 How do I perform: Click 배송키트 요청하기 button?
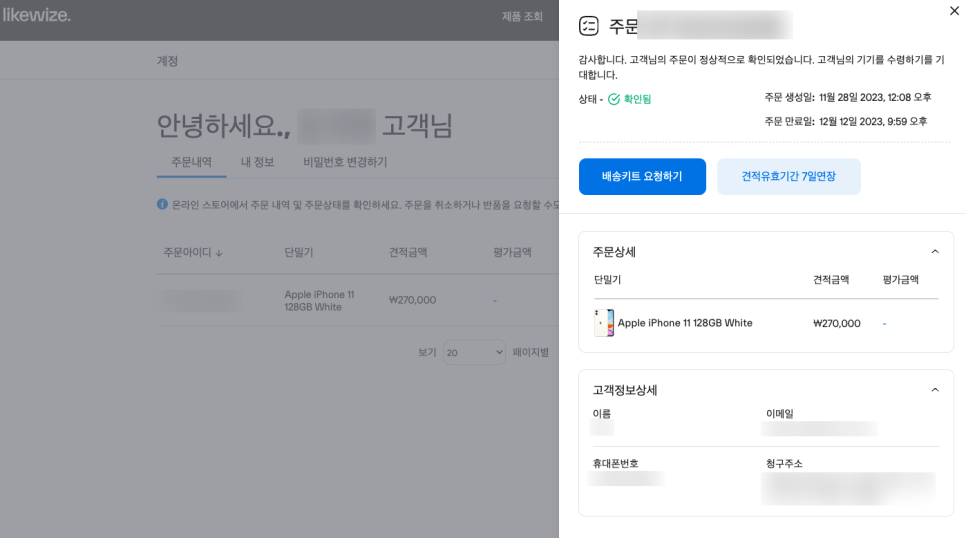point(642,176)
